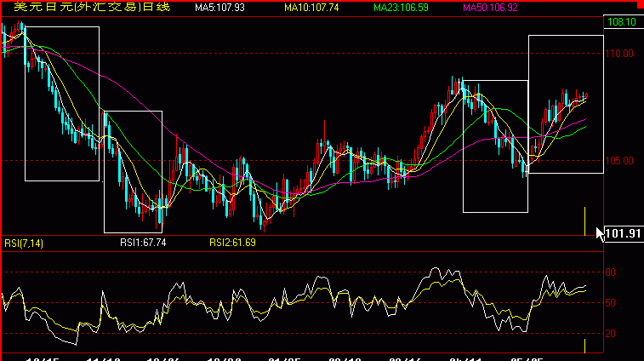Click the RSI 50 level label
Screen dimensions: 644x361
pos(610,303)
